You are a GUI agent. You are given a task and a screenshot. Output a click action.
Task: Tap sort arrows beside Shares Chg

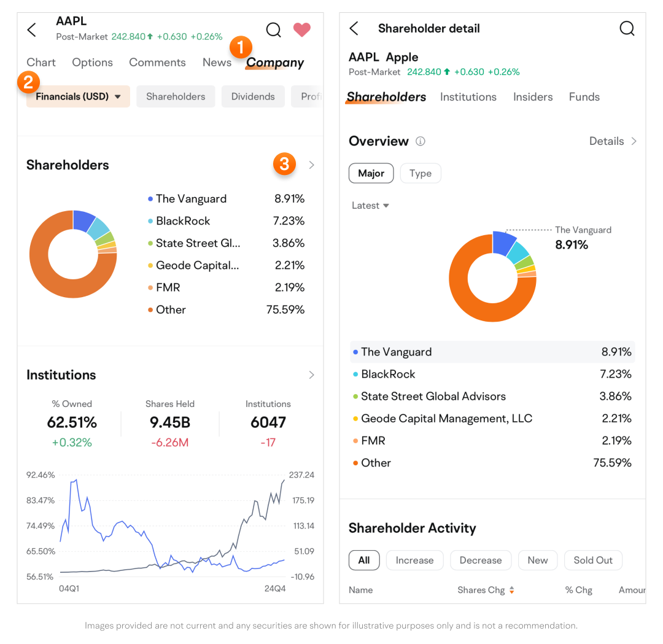[x=511, y=590]
